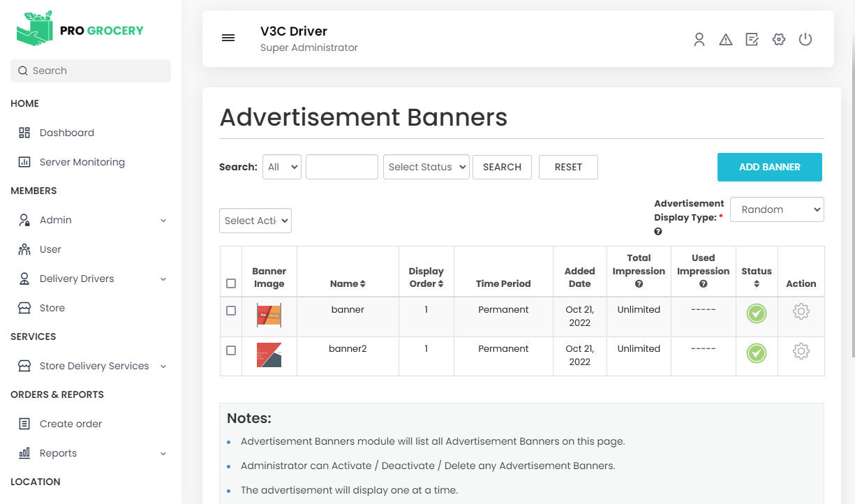Check the checkbox for banner2 row
Viewport: 855px width, 504px height.
coord(231,350)
